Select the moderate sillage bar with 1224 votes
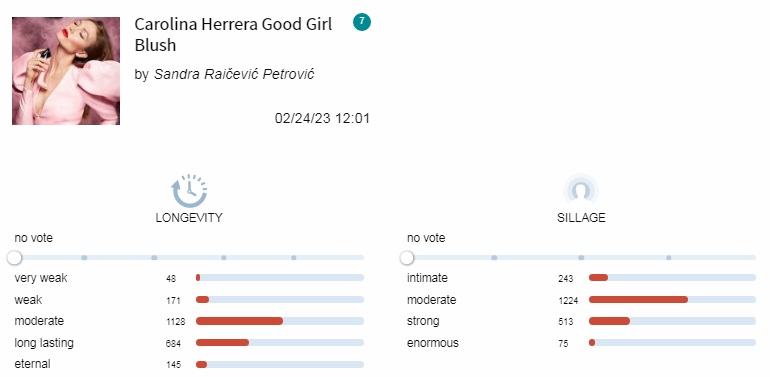The height and width of the screenshot is (377, 770). click(x=672, y=299)
